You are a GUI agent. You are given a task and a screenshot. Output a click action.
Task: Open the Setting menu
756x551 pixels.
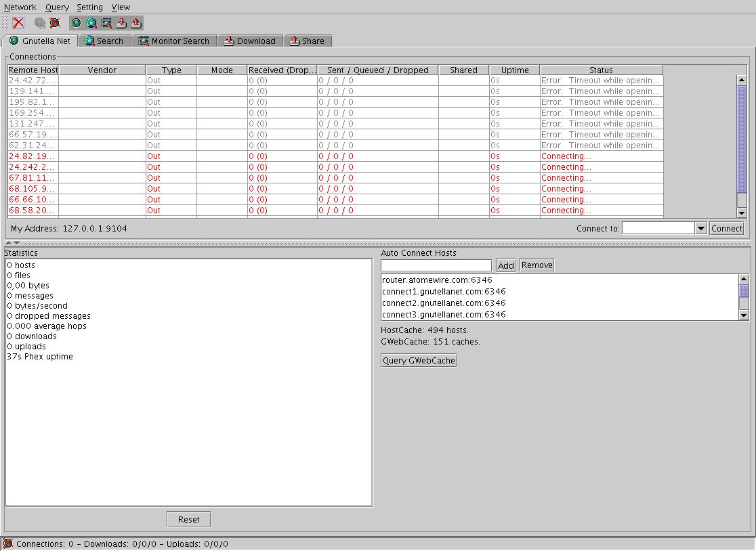click(89, 7)
